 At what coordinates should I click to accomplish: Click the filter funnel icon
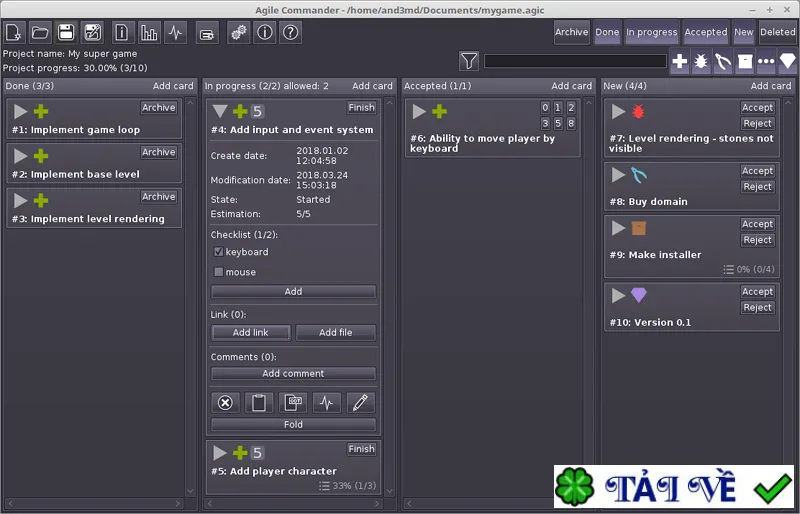[x=469, y=61]
